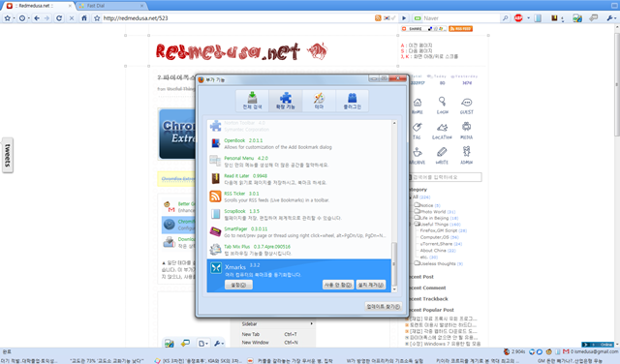Select the Personal Menu 4.2.0 extension
620x364 pixels.
(x=299, y=162)
